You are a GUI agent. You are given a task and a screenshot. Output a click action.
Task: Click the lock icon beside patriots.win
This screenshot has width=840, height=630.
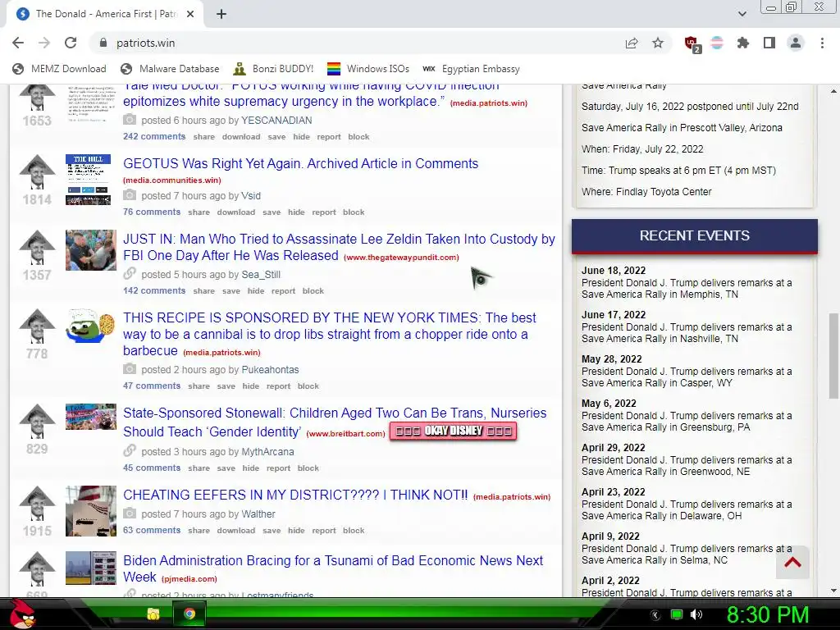[103, 43]
